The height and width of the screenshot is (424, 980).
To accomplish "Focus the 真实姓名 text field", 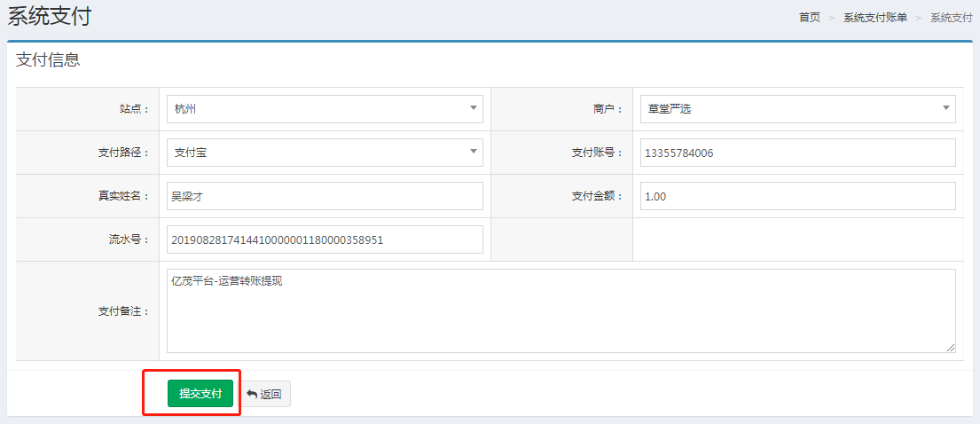I will [325, 196].
